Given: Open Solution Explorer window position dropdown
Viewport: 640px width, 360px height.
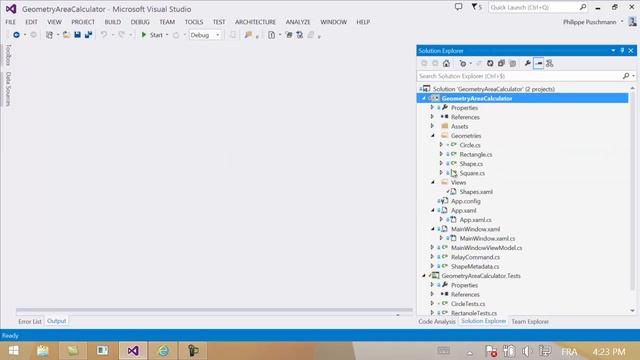Looking at the screenshot, I should [x=613, y=51].
